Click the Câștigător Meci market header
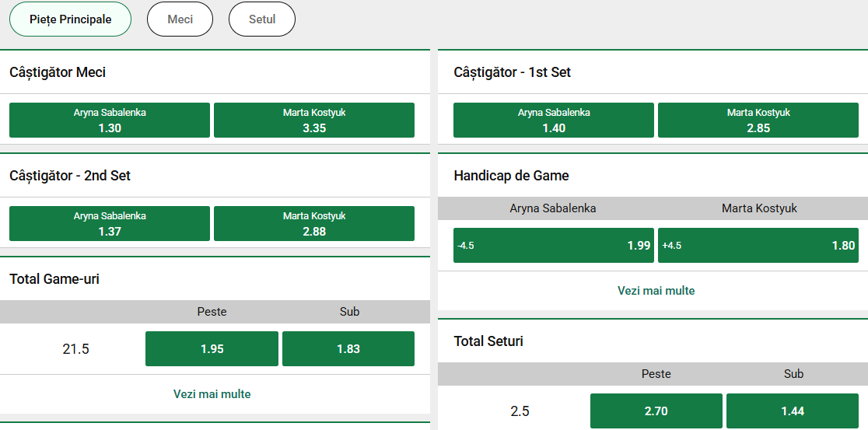 (58, 72)
